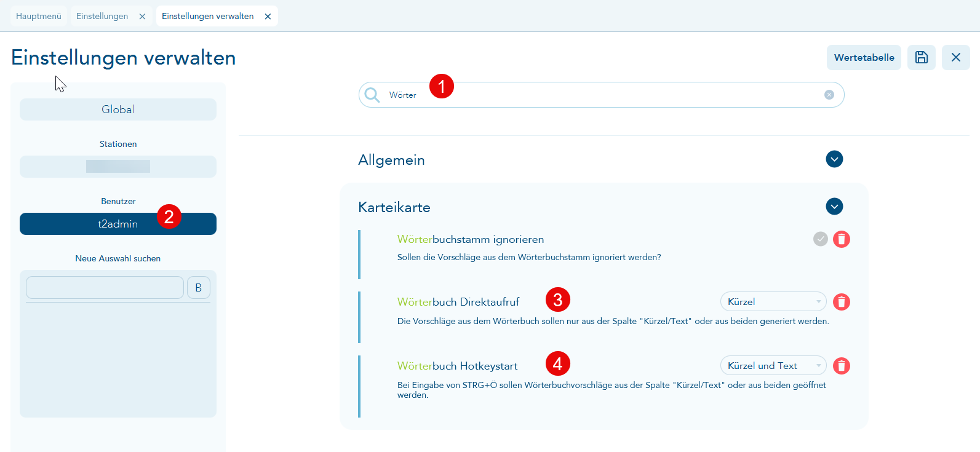Viewport: 980px width, 452px height.
Task: Delete the Wörterbuchstamm ignorieren setting
Action: click(x=842, y=239)
